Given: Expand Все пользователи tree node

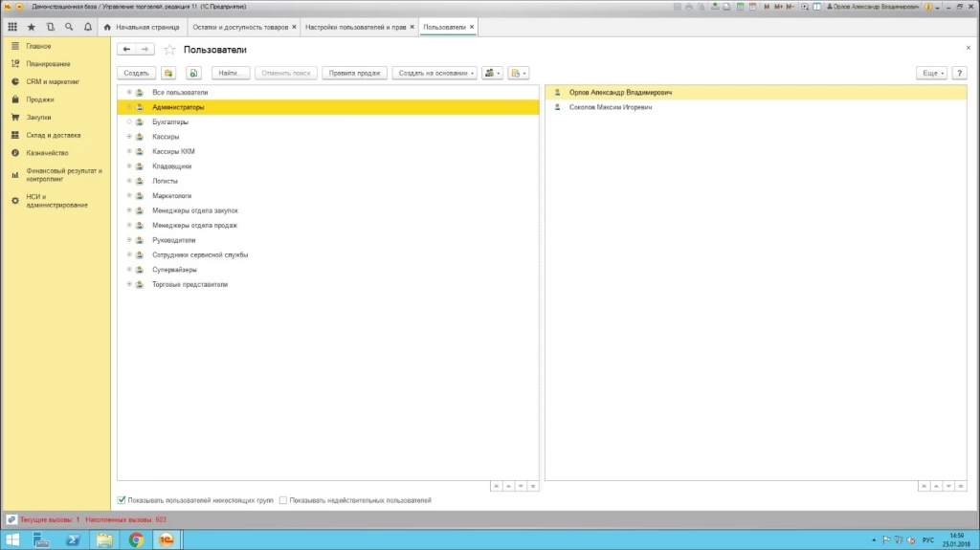Looking at the screenshot, I should click(129, 92).
